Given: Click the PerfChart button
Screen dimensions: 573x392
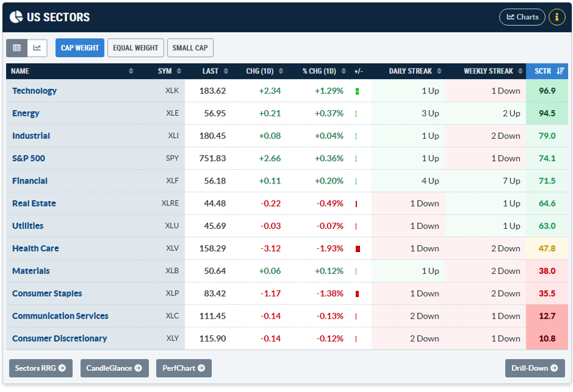Looking at the screenshot, I should tap(184, 368).
